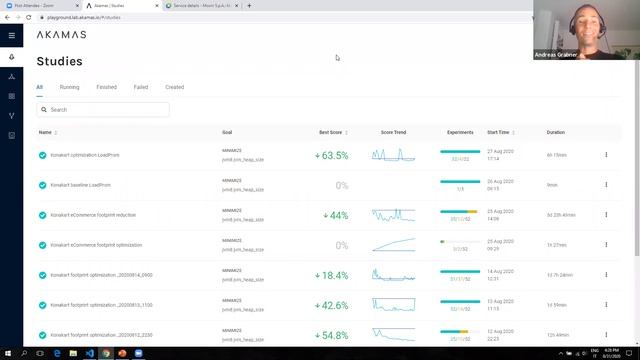Click the page vertical scrollbar

637,159
